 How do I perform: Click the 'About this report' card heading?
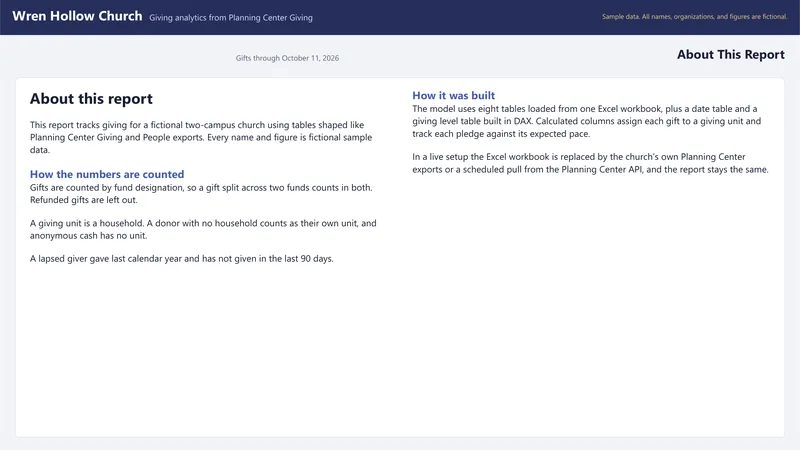pos(91,98)
